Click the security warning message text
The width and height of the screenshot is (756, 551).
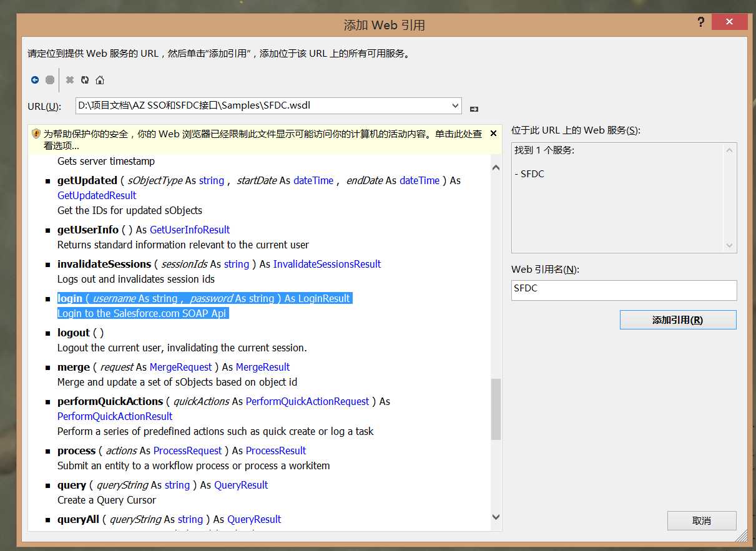click(263, 140)
